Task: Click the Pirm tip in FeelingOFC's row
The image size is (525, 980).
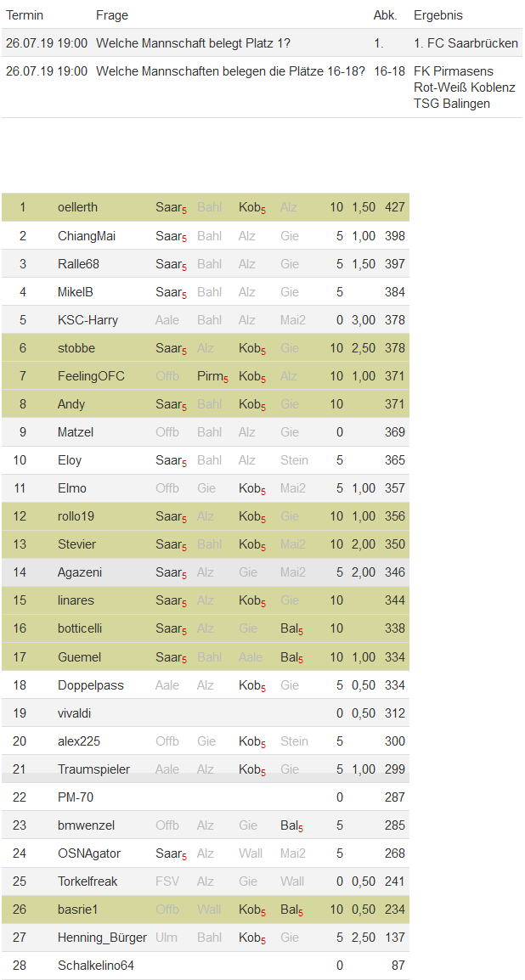Action: (212, 375)
